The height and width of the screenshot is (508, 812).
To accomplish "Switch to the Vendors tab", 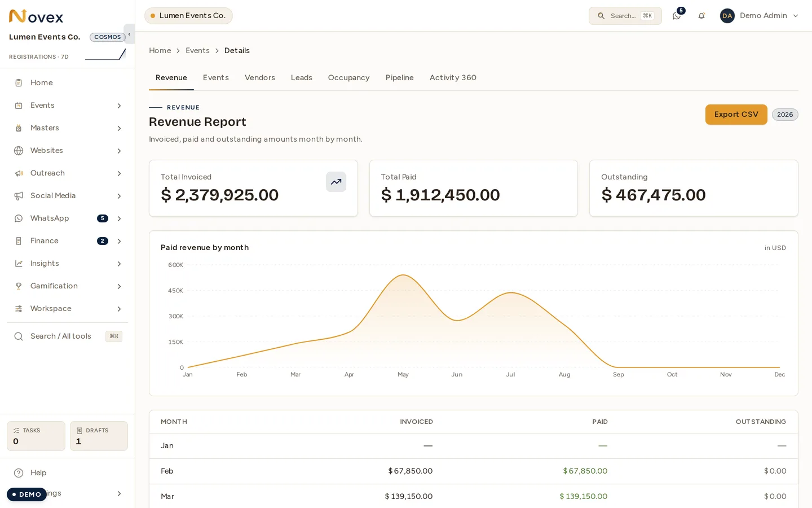I will click(x=260, y=78).
